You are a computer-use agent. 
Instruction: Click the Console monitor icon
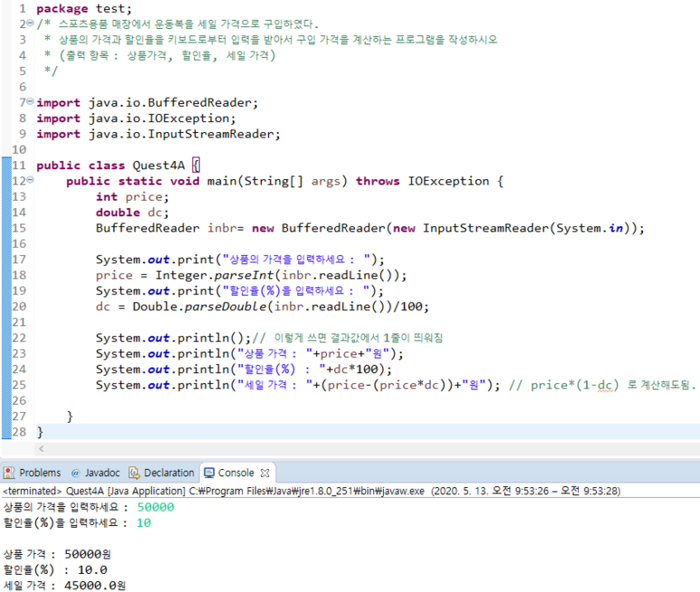[209, 473]
